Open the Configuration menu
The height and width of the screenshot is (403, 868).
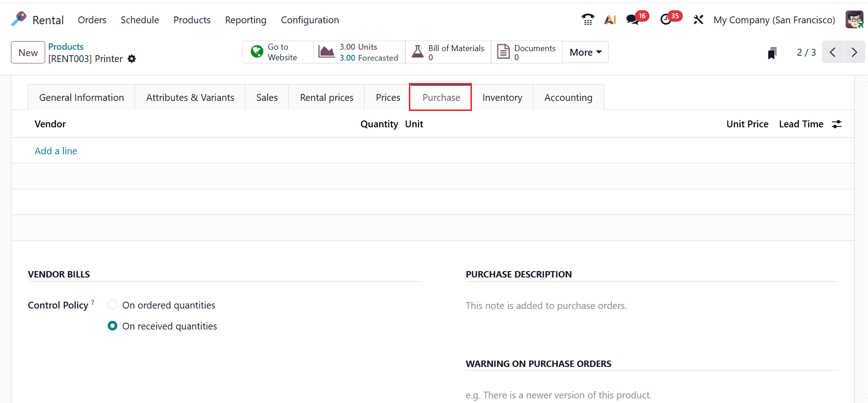(x=310, y=20)
